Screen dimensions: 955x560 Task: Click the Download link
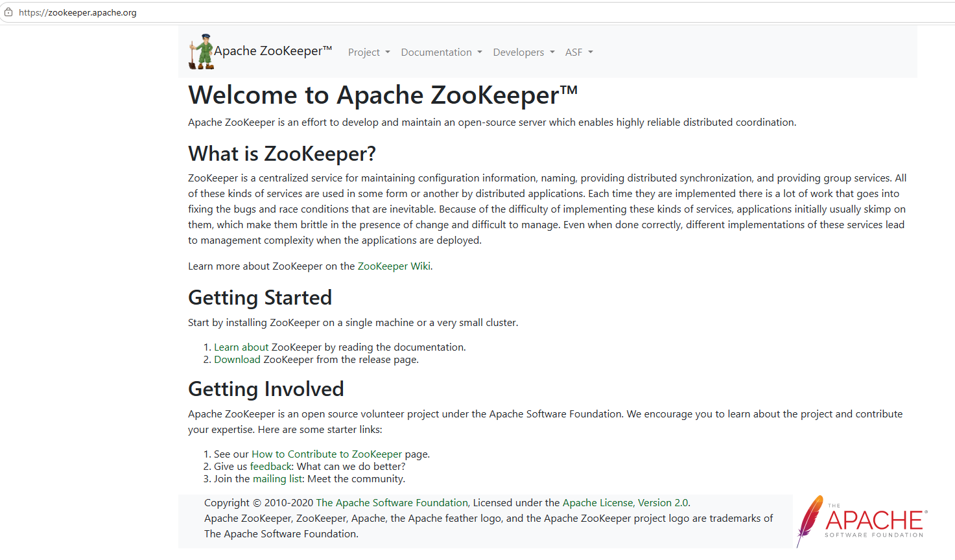coord(237,359)
